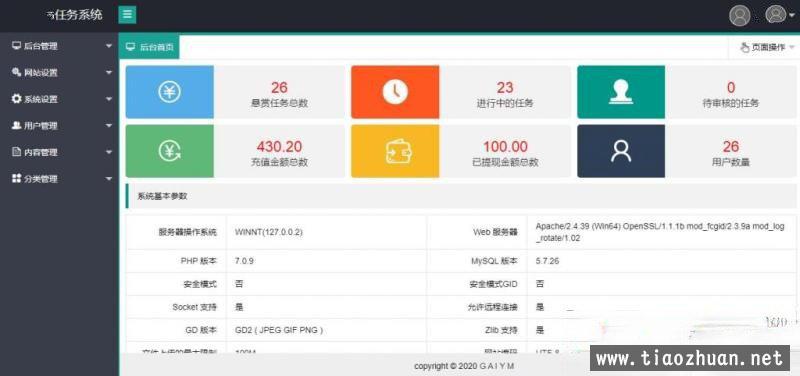Click the 允许远程连接 label
Viewport: 800px width, 376px height.
[x=493, y=307]
